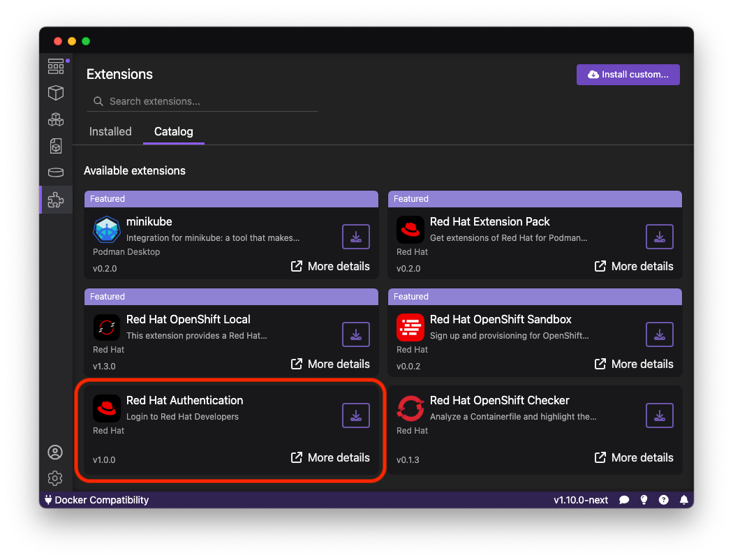Image resolution: width=733 pixels, height=560 pixels.
Task: Click the Red Hat OpenShift Checker logo
Action: point(410,408)
